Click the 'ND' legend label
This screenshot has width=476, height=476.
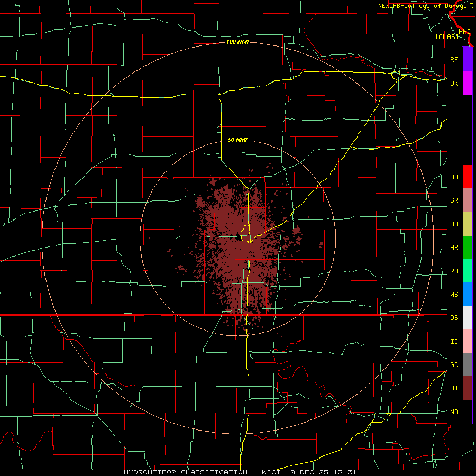454,412
